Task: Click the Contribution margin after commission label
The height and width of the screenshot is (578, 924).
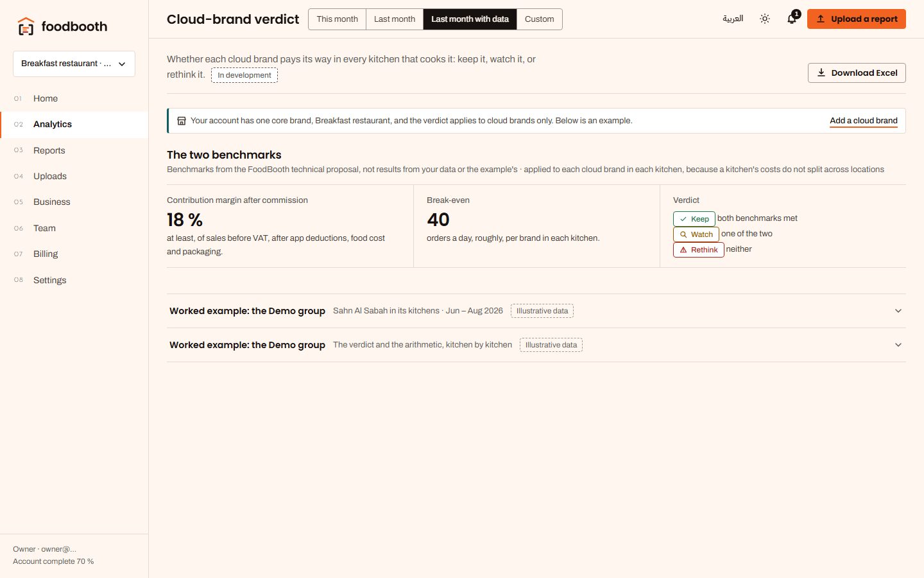Action: tap(237, 200)
